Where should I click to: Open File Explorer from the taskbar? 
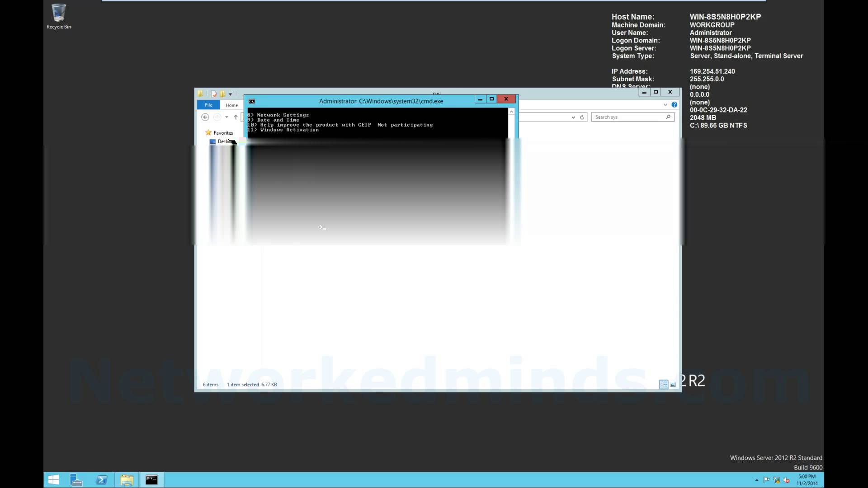pyautogui.click(x=127, y=480)
